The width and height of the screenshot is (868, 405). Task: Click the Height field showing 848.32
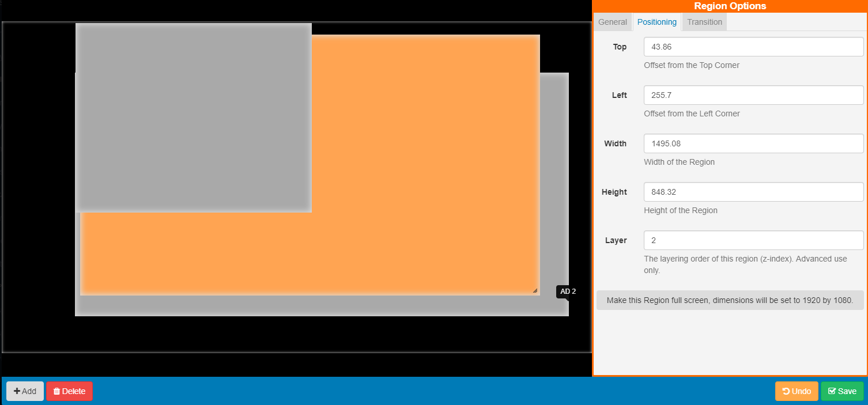pyautogui.click(x=753, y=192)
